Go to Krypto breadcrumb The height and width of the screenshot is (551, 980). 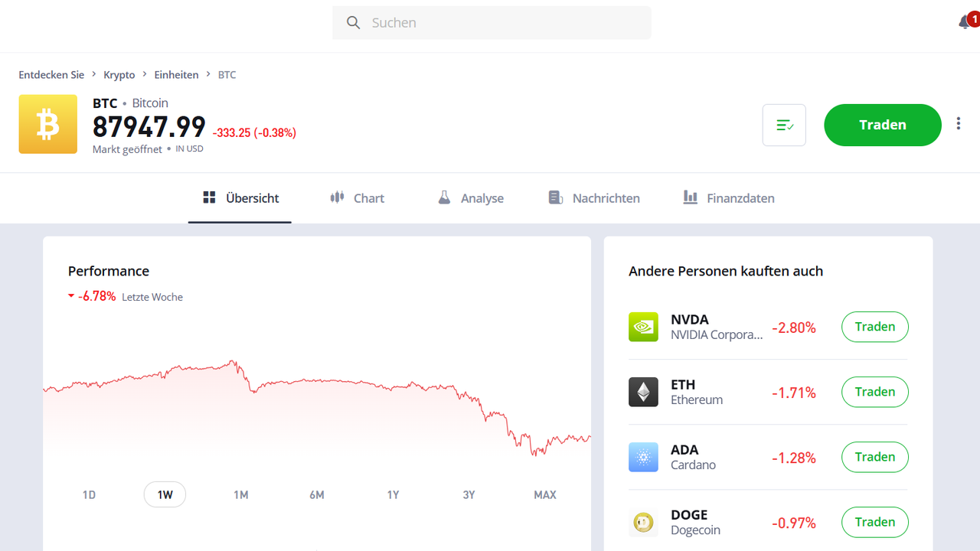tap(119, 75)
